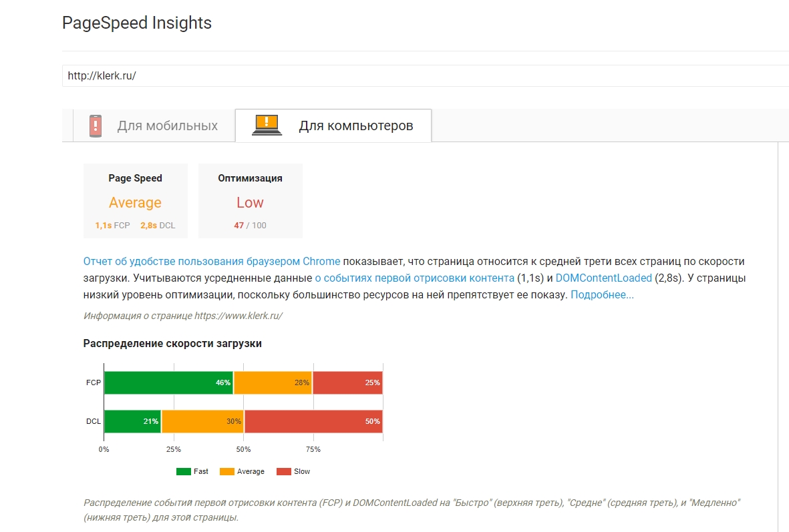
Task: Click the Оптимизация Low score card
Action: 250,201
